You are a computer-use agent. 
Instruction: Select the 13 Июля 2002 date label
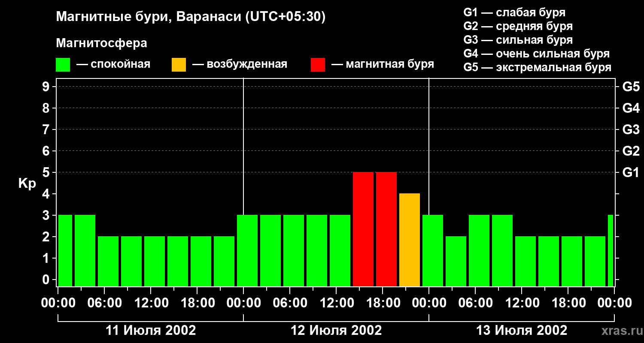pos(522,331)
